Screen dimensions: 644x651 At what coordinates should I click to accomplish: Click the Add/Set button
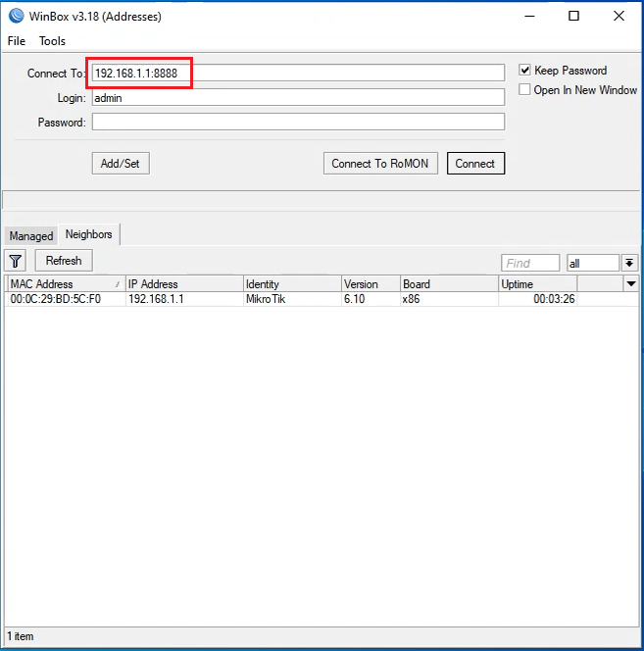[121, 163]
